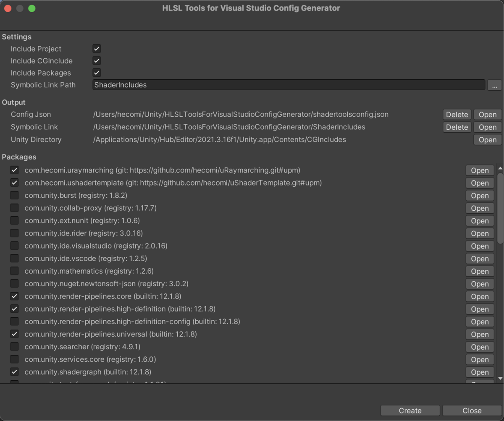
Task: Click the Settings section header
Action: click(x=16, y=37)
